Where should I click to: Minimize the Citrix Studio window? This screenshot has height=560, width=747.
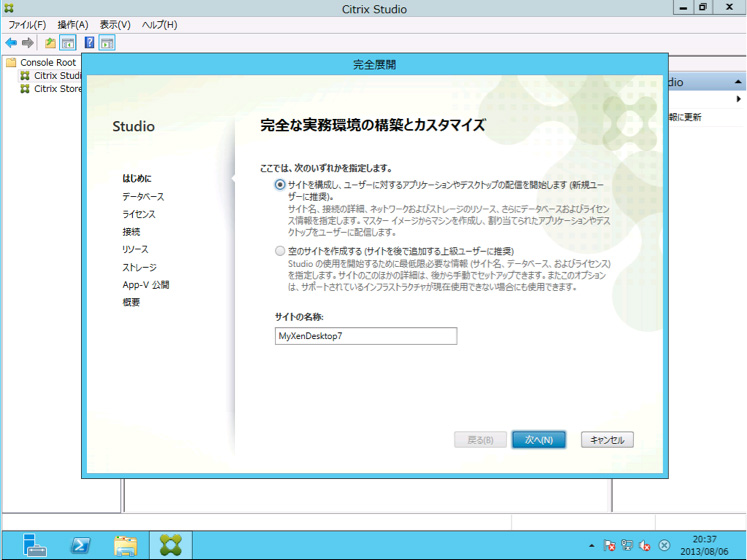(x=684, y=7)
